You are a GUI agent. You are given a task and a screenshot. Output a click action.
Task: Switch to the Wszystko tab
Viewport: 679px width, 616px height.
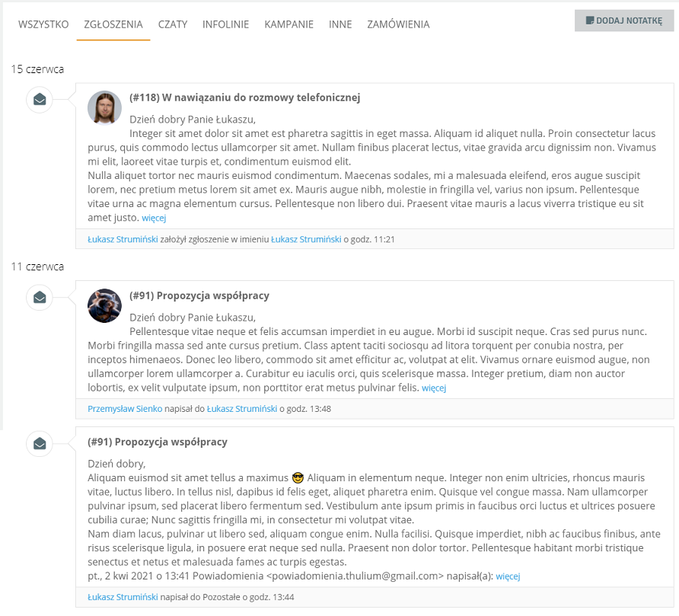(43, 24)
